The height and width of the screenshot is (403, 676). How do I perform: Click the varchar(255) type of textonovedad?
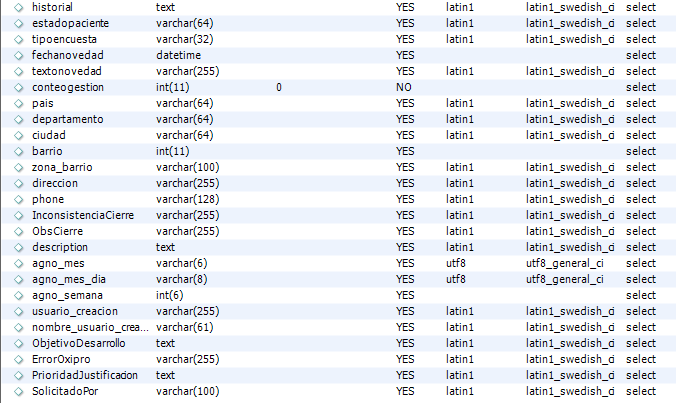pos(188,71)
